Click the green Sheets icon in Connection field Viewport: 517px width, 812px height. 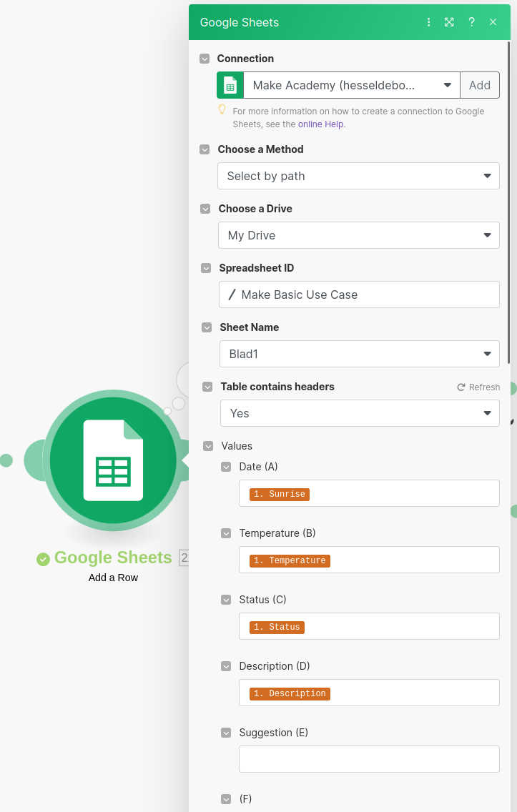230,85
